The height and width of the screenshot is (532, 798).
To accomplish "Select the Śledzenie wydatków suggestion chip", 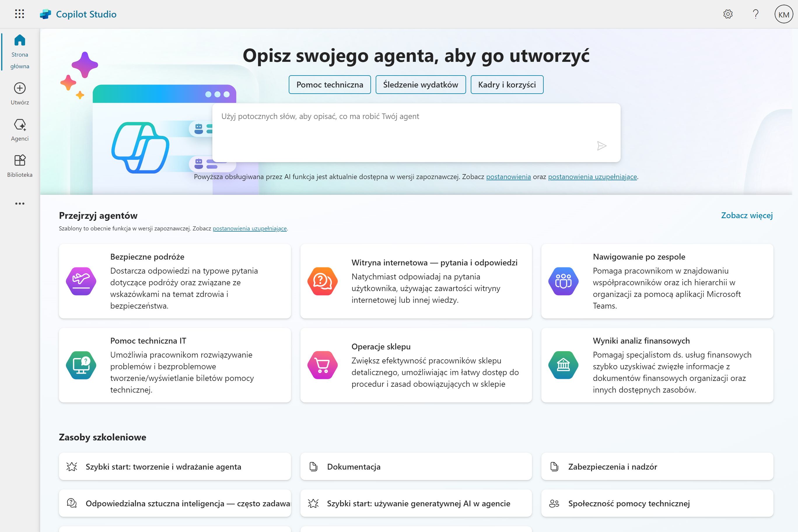I will pyautogui.click(x=421, y=85).
